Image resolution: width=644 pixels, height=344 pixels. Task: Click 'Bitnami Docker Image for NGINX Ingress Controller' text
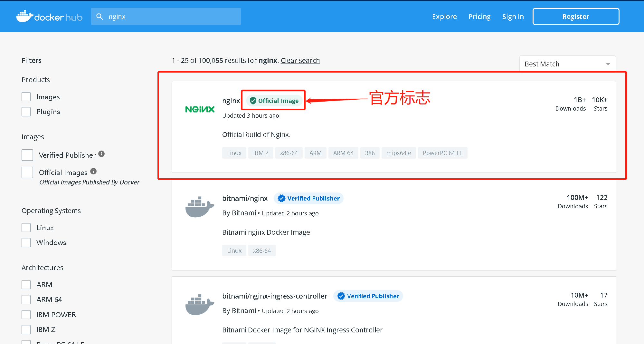click(302, 330)
